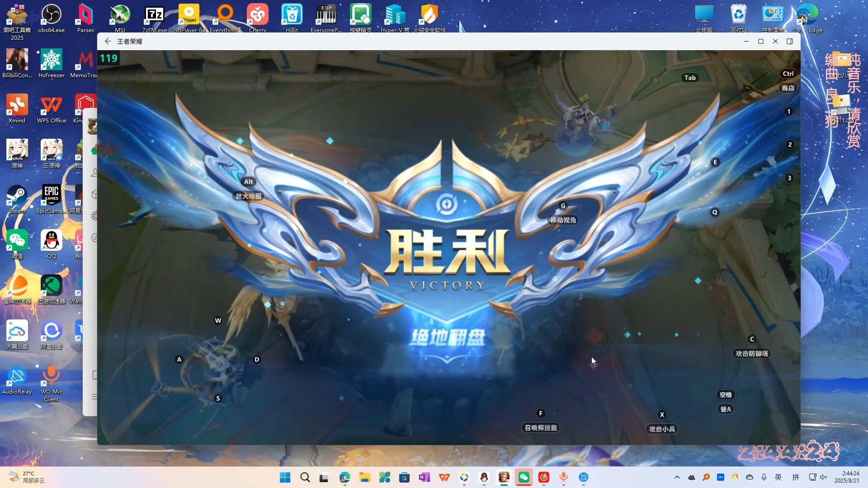
Task: Open QQ desktop shortcut
Action: (51, 245)
